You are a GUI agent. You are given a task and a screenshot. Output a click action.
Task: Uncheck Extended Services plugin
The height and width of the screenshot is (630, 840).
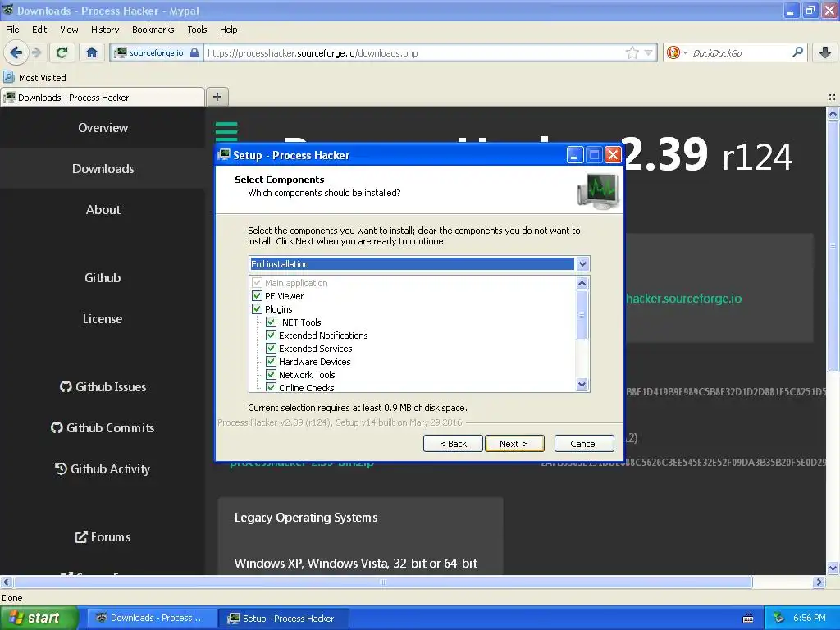pyautogui.click(x=271, y=349)
